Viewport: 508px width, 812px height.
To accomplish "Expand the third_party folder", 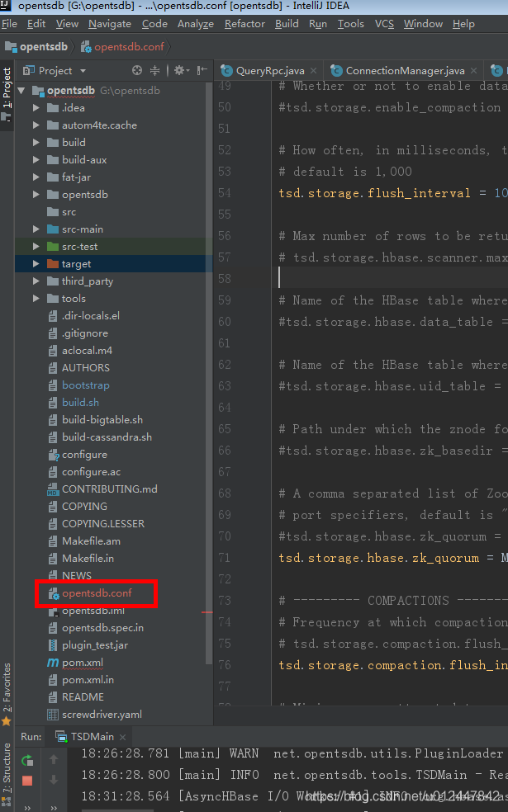I will pyautogui.click(x=36, y=281).
